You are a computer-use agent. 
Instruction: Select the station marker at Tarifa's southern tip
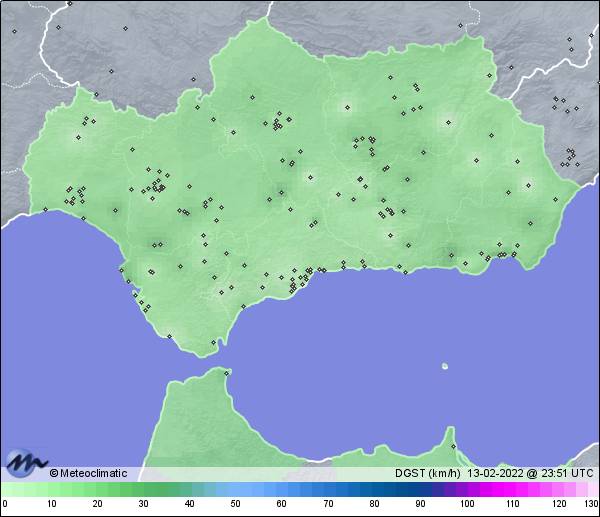pos(214,342)
